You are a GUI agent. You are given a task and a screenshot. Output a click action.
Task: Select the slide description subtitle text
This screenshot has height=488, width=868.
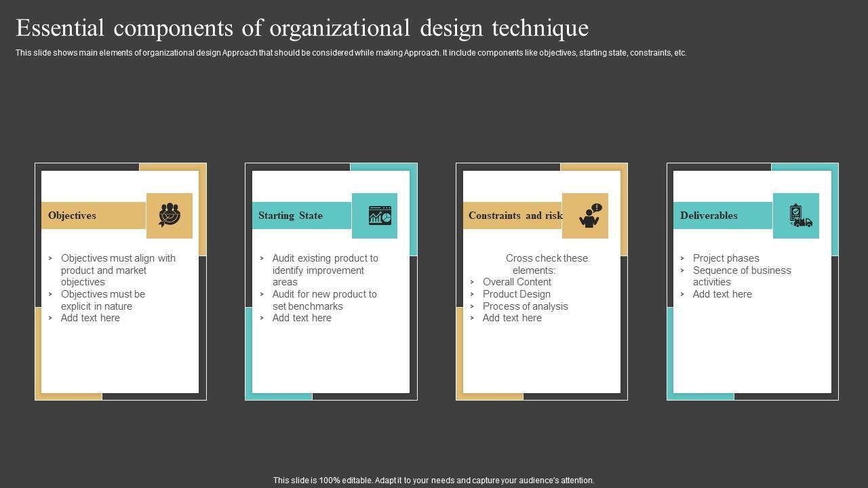[351, 53]
